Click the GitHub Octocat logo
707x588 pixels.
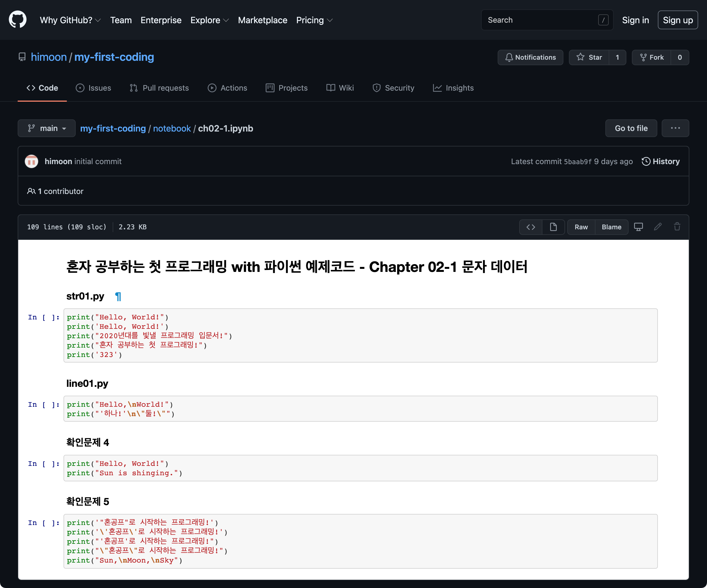tap(17, 20)
